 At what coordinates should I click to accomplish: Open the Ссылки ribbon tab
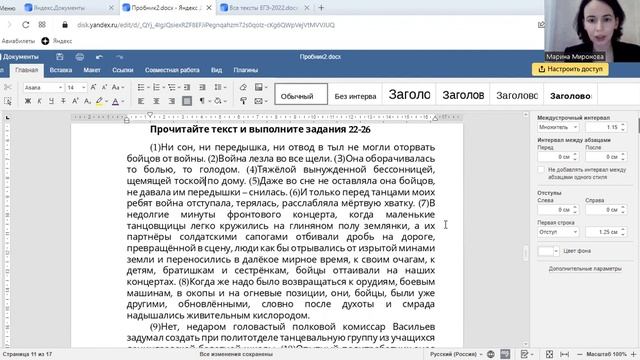(123, 70)
